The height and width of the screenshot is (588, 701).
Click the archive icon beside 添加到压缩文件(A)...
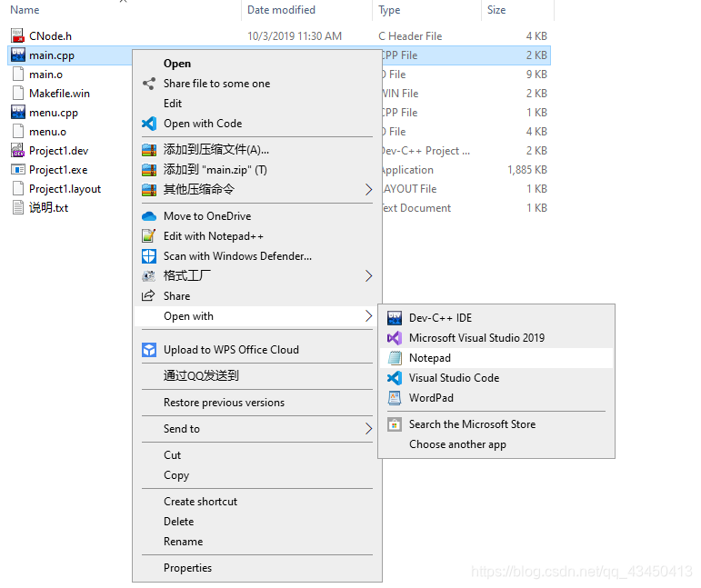(149, 150)
